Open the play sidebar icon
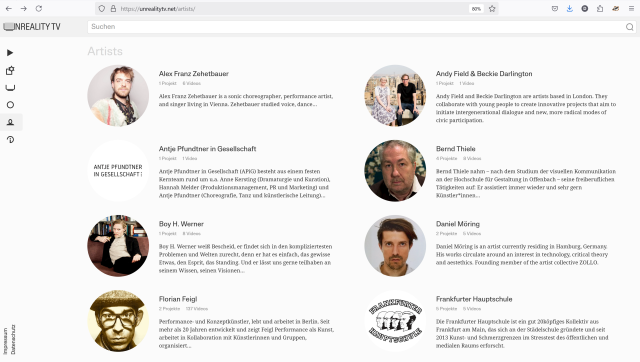This screenshot has width=640, height=362. coord(10,53)
